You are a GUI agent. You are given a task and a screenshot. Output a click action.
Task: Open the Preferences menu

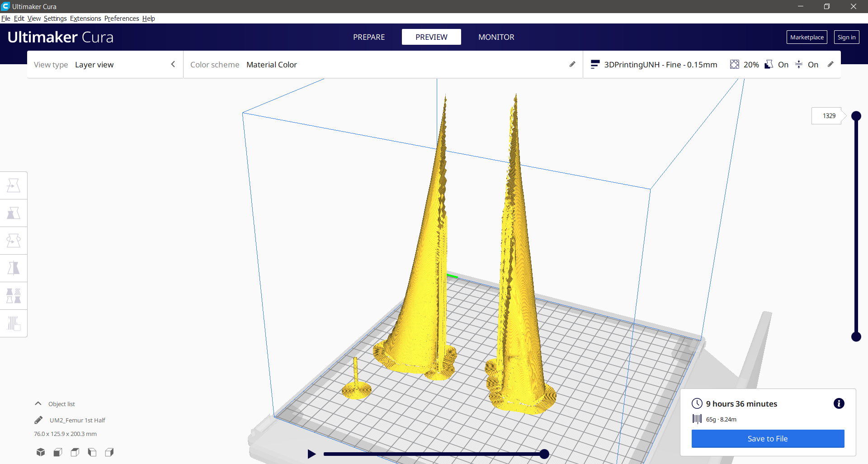point(122,19)
